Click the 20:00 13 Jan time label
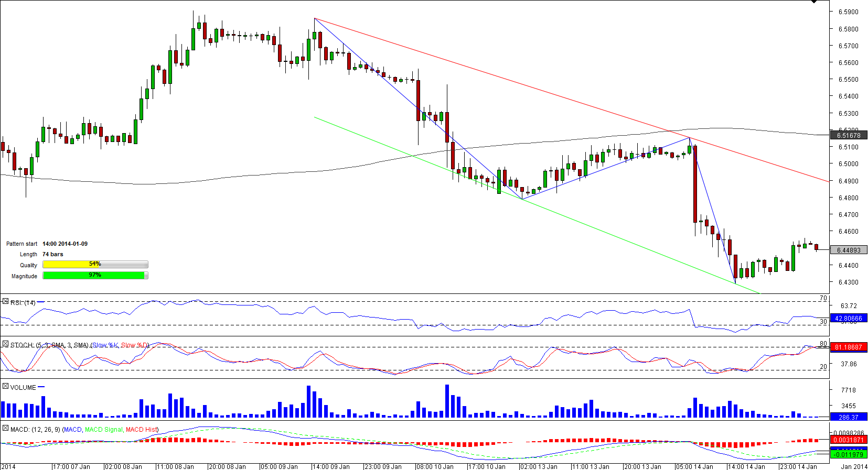The height and width of the screenshot is (470, 868). click(643, 467)
